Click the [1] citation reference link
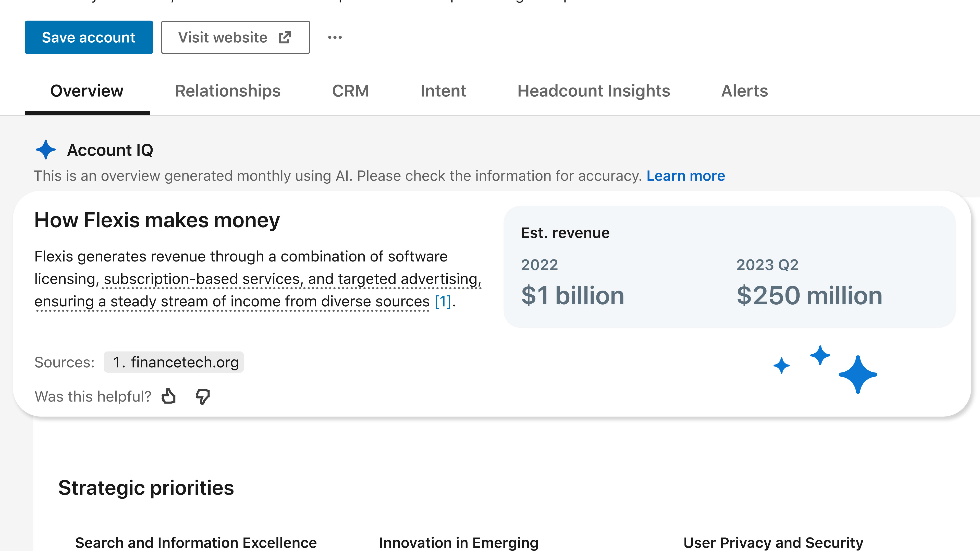Screen dimensions: 980x551 tap(443, 302)
